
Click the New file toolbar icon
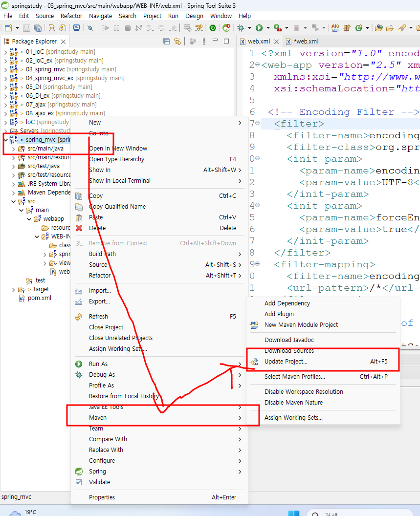pos(9,28)
